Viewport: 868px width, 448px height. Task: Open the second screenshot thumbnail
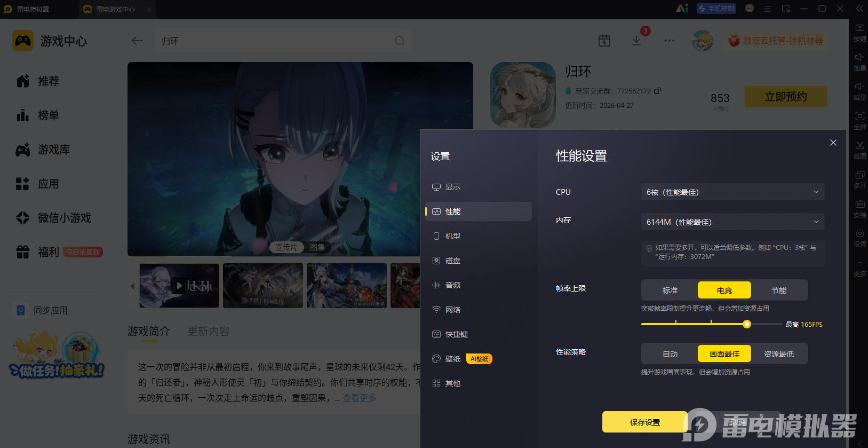[x=263, y=286]
